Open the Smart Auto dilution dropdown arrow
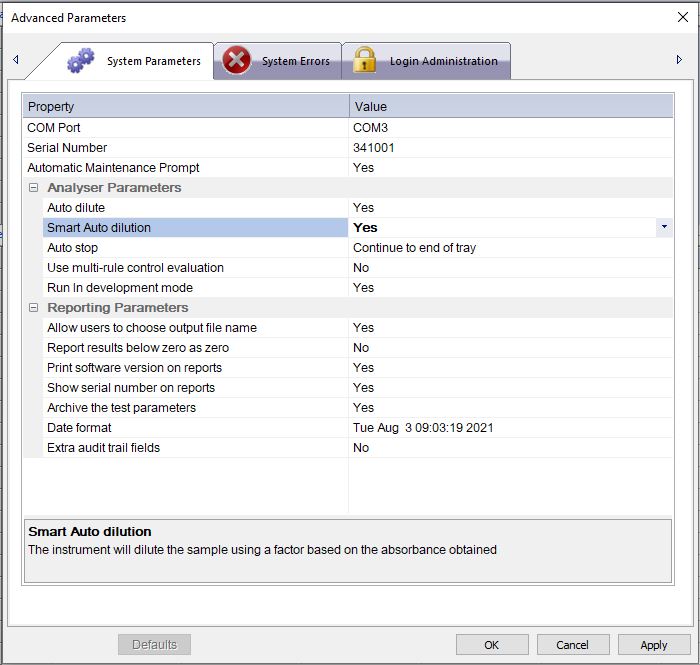 (x=664, y=228)
